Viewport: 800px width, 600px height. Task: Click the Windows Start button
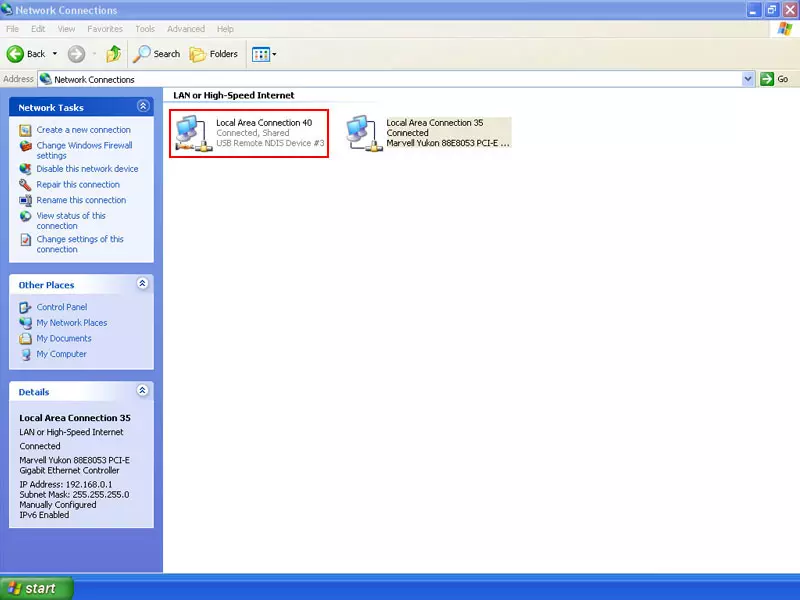[37, 588]
